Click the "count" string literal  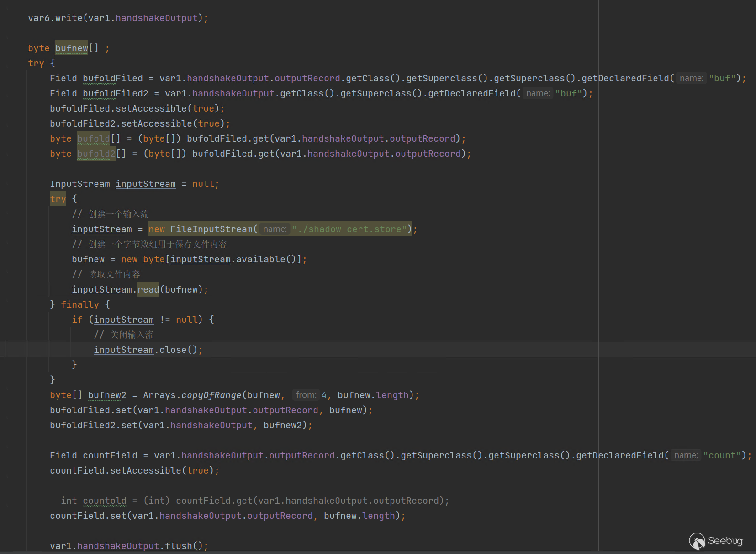tap(722, 455)
